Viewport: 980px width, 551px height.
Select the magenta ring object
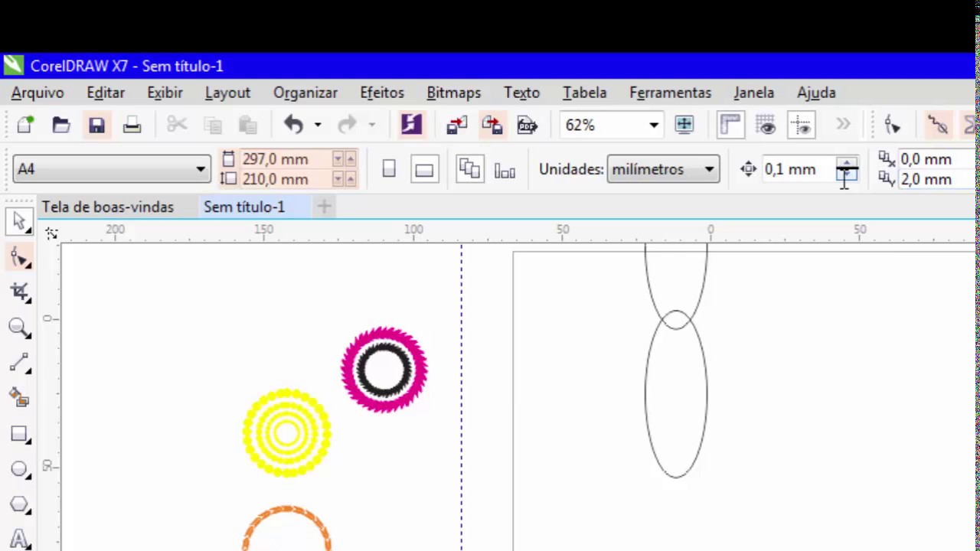384,370
